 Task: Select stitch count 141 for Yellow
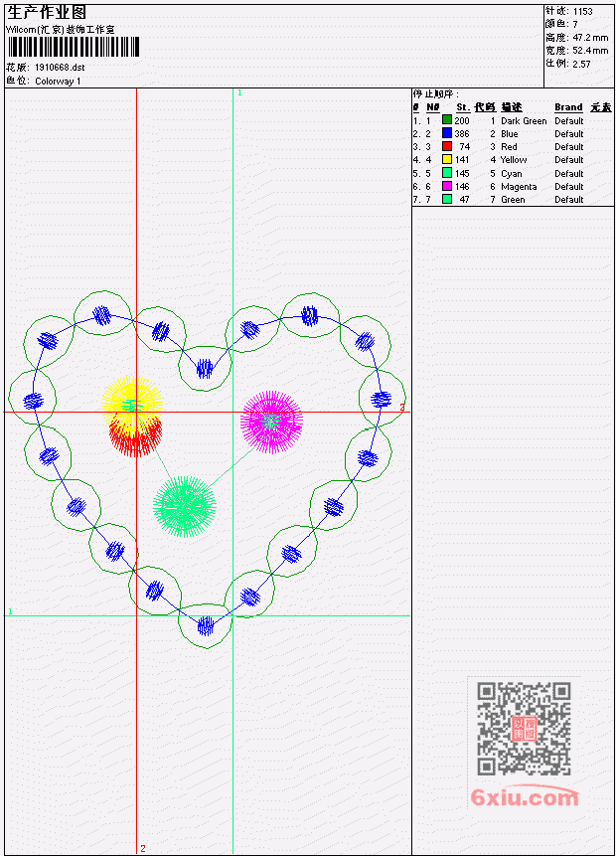coord(462,160)
